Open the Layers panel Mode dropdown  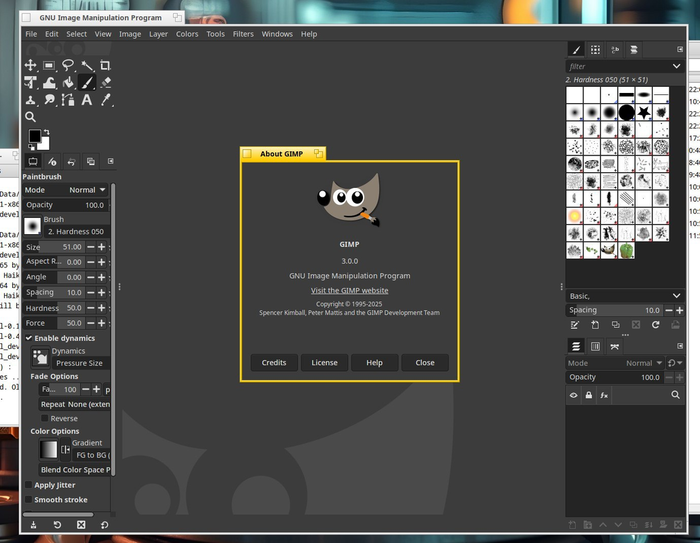[615, 363]
